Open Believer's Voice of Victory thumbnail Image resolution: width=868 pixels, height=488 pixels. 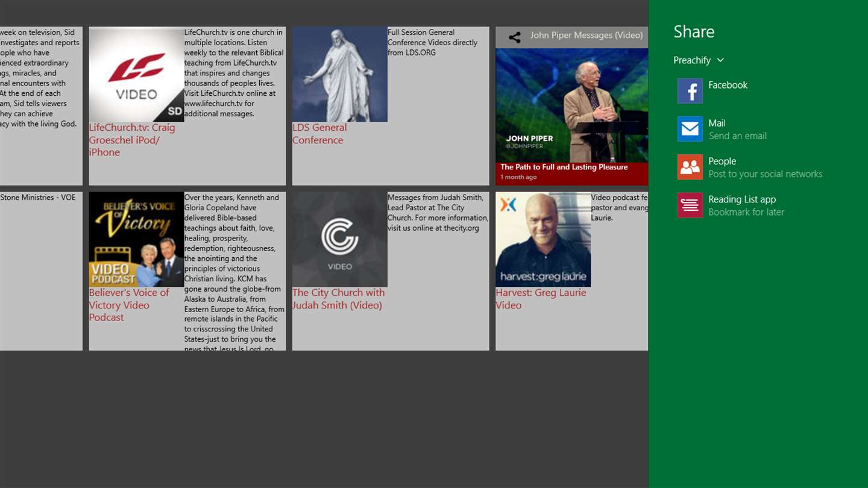pos(136,239)
